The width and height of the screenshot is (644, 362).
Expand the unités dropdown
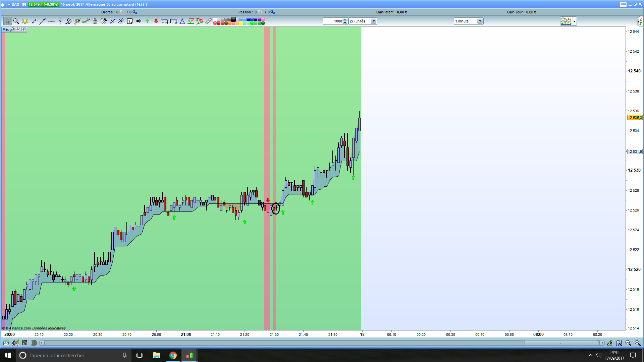(373, 21)
